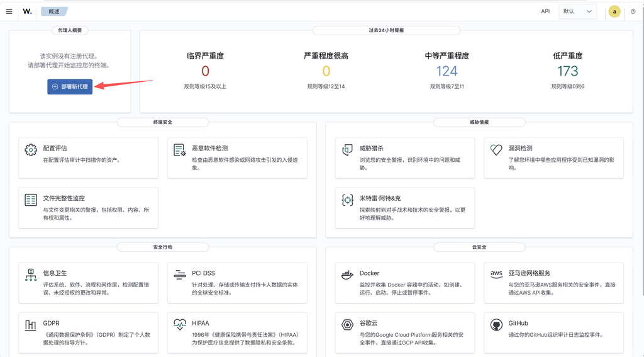The width and height of the screenshot is (644, 357).
Task: Open the 漏洞检测 heart icon card
Action: point(553,158)
